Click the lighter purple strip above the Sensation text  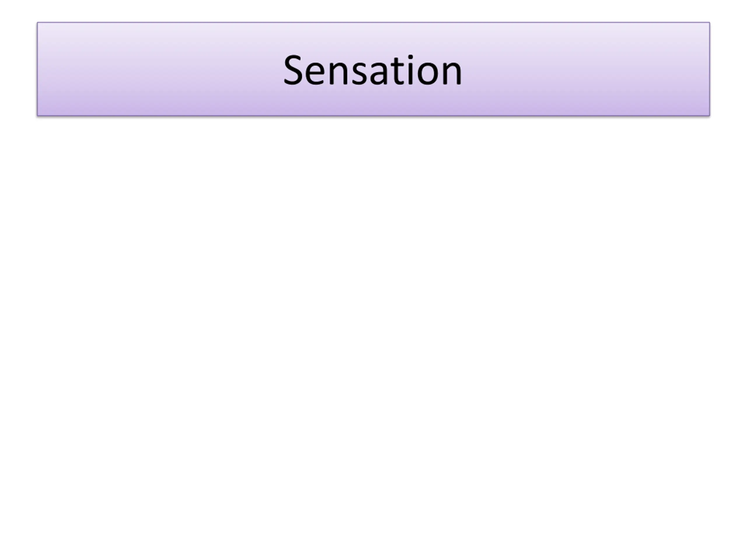point(373,37)
